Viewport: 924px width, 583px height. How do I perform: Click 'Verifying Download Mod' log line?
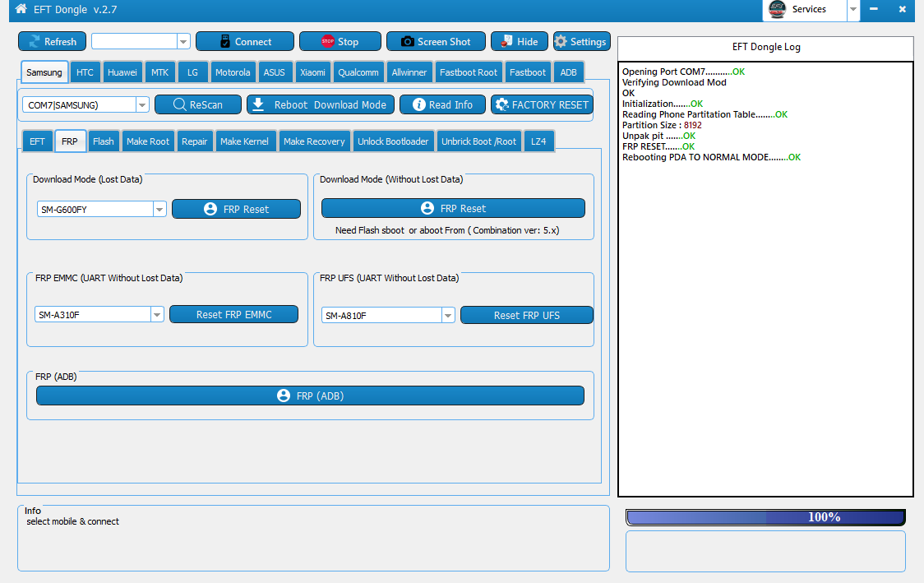click(674, 82)
